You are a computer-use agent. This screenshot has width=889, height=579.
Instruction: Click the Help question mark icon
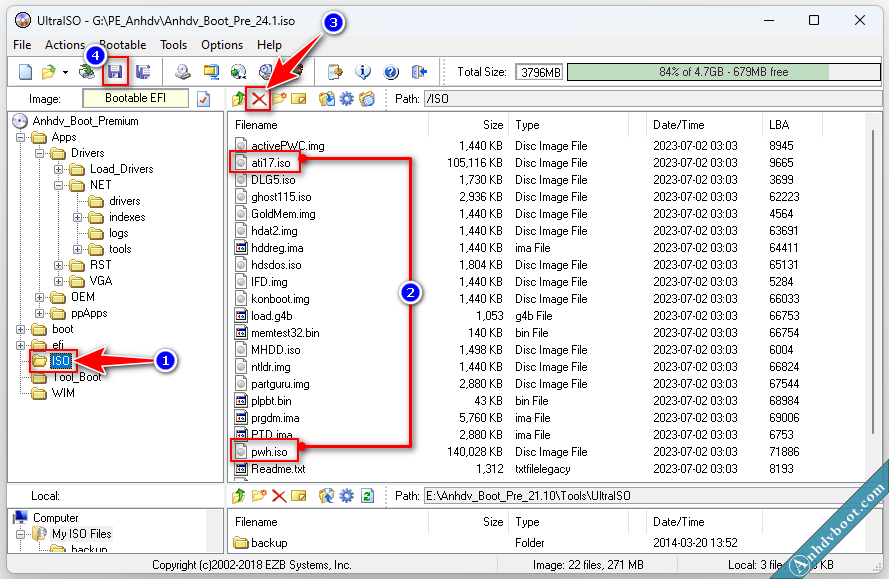[x=391, y=72]
